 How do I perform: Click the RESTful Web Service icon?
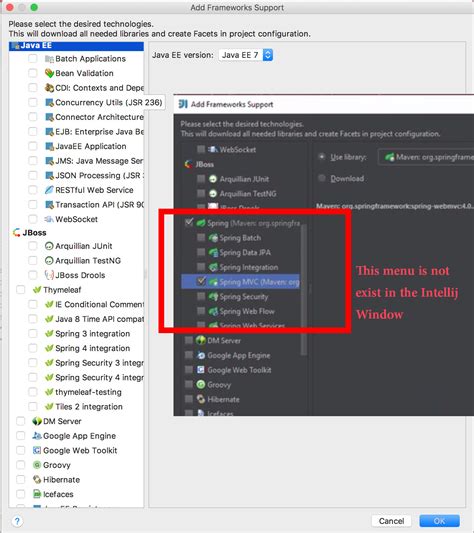(x=49, y=190)
